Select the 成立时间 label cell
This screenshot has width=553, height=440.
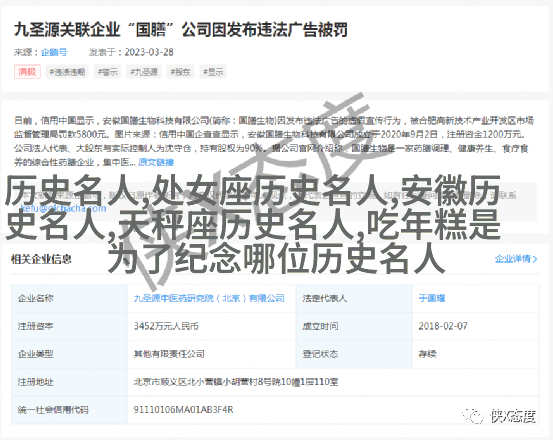tap(354, 326)
